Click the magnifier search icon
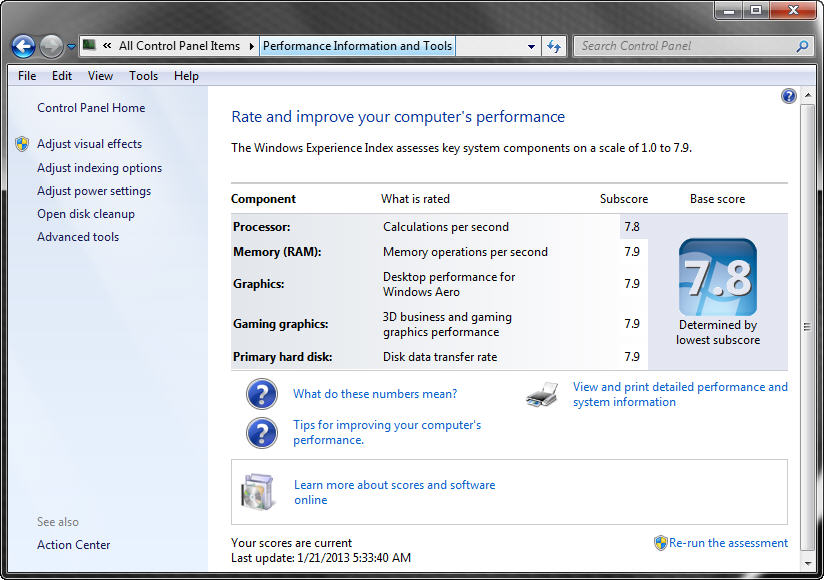824x580 pixels. (802, 46)
